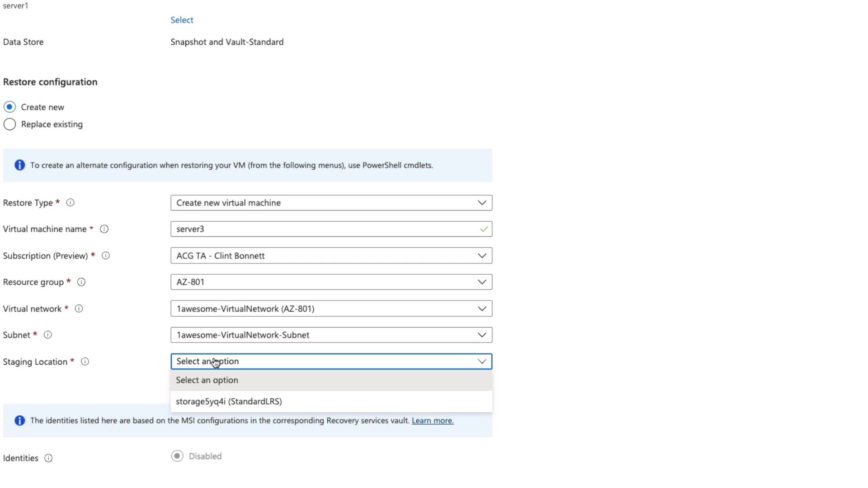Click the Select link under server1
Screen dimensions: 868x488
point(182,20)
